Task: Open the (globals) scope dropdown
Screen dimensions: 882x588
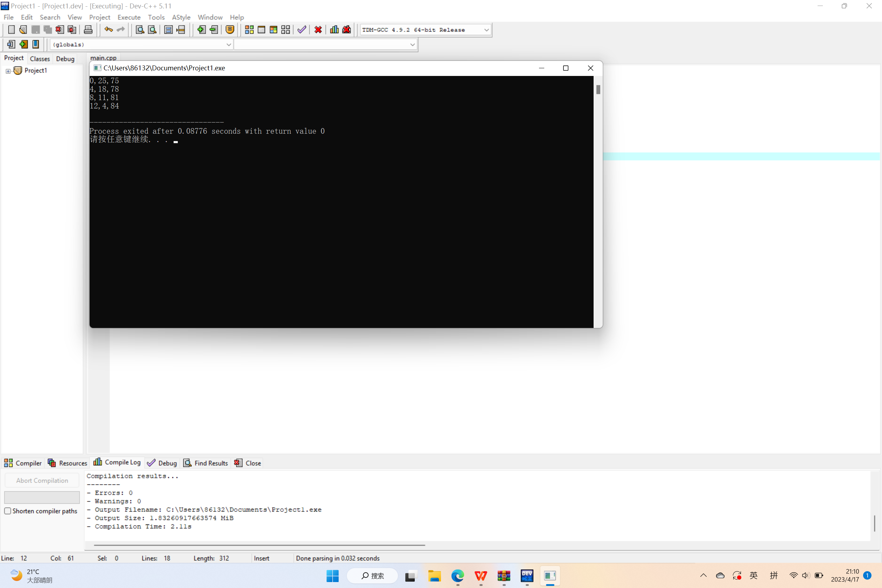Action: (x=228, y=45)
